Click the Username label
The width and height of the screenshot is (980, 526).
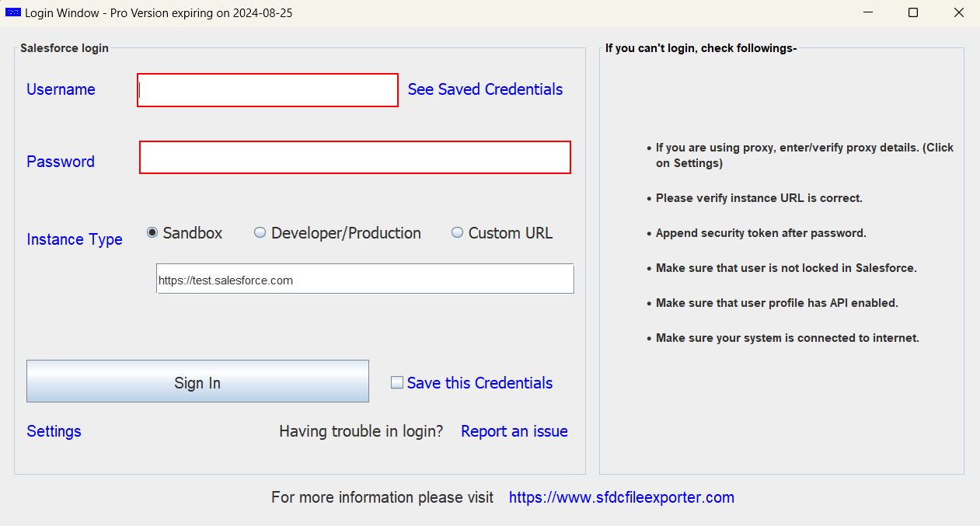(x=61, y=89)
